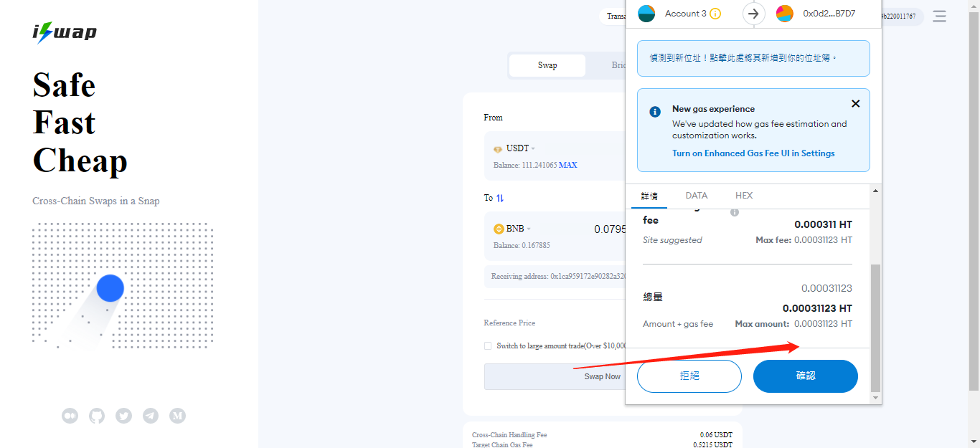Viewport: 980px width, 448px height.
Task: Click the bold 0.000311 HT fee value
Action: coord(824,224)
